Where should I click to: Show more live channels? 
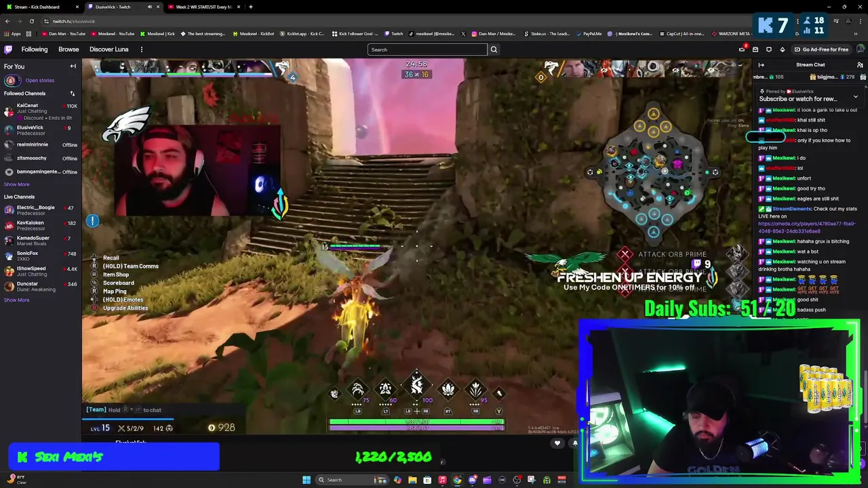pos(16,300)
